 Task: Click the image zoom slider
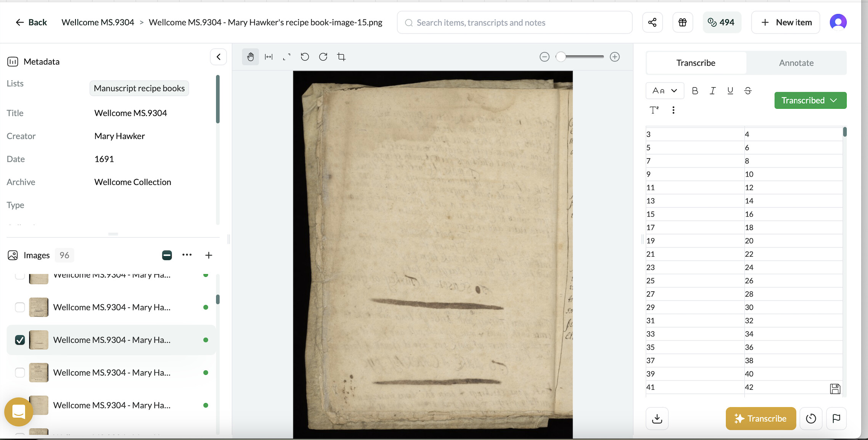[580, 57]
